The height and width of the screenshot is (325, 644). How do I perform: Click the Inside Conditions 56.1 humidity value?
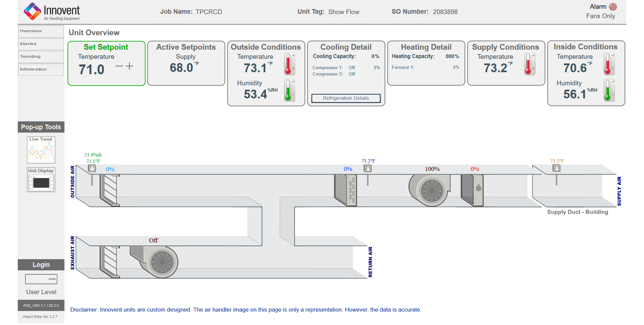[x=575, y=94]
